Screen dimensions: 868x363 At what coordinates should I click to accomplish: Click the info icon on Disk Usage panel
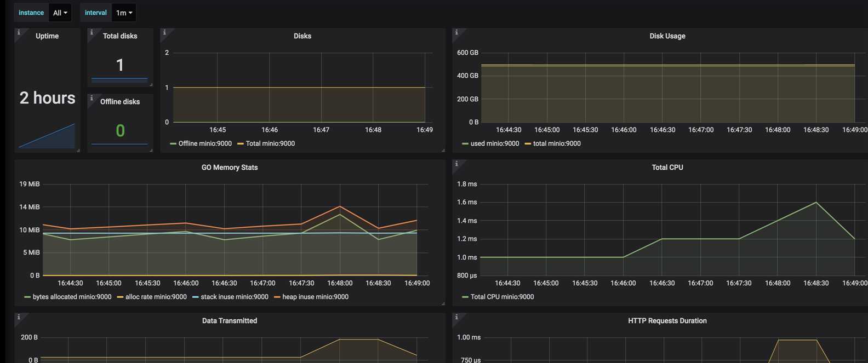[x=456, y=32]
